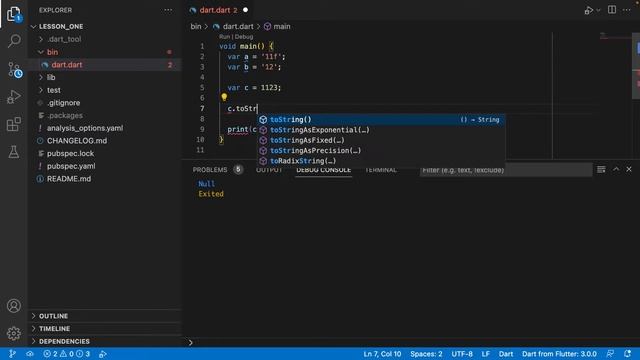
Task: Open editor more actions ellipsis
Action: pos(627,10)
